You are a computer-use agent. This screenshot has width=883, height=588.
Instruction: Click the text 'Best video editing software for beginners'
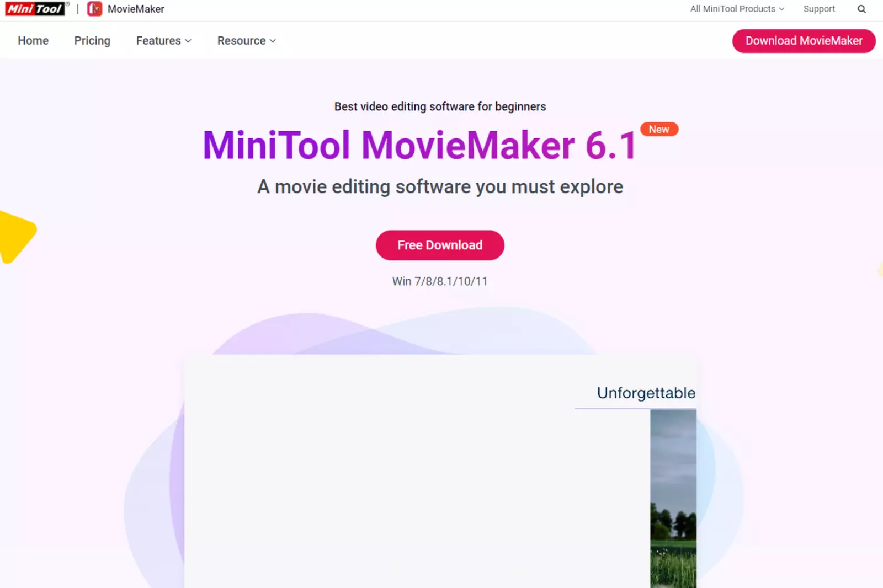point(440,106)
